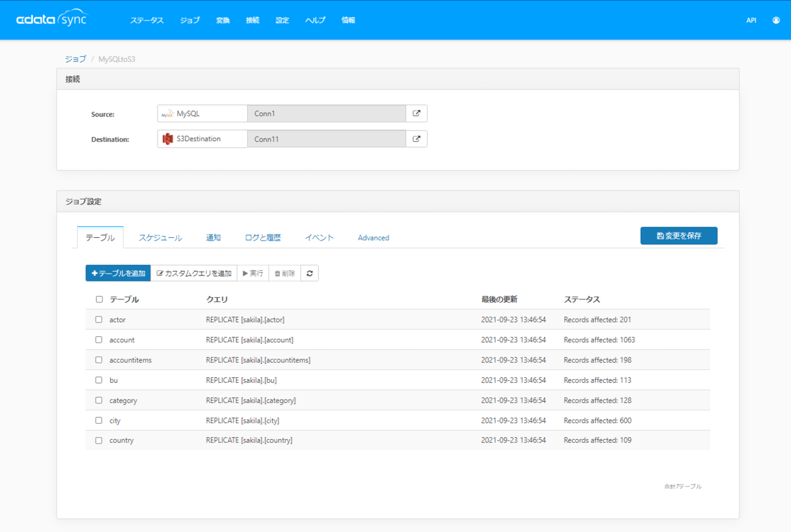
Task: Switch to the スケジュール tab
Action: (160, 237)
